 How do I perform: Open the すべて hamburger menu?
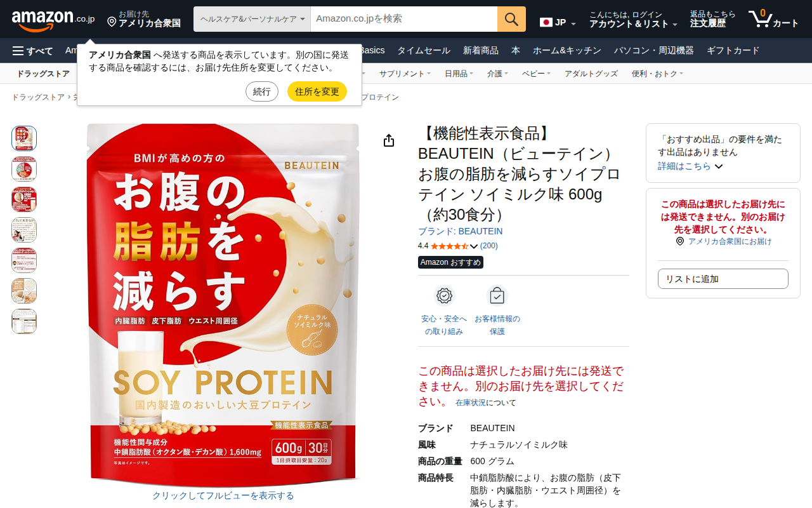pyautogui.click(x=32, y=51)
